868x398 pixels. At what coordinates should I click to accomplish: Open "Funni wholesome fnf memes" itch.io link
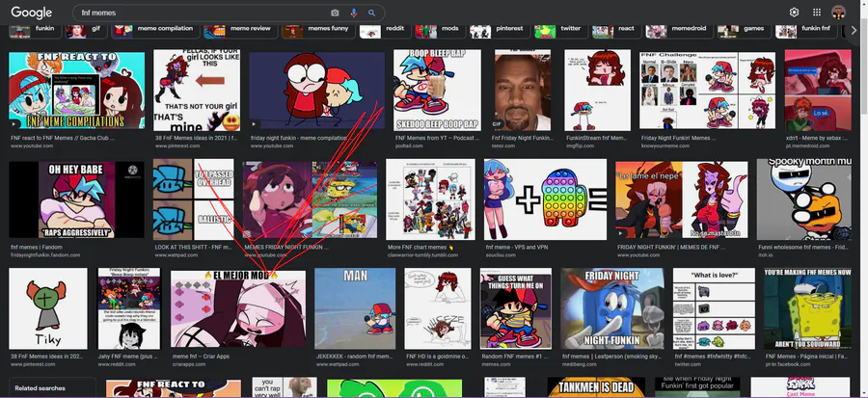pyautogui.click(x=804, y=247)
